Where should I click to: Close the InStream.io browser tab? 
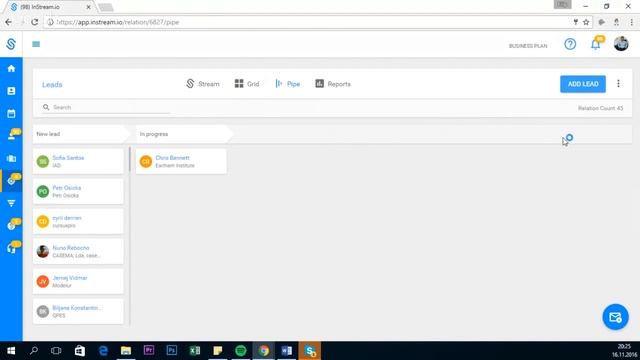[x=88, y=7]
